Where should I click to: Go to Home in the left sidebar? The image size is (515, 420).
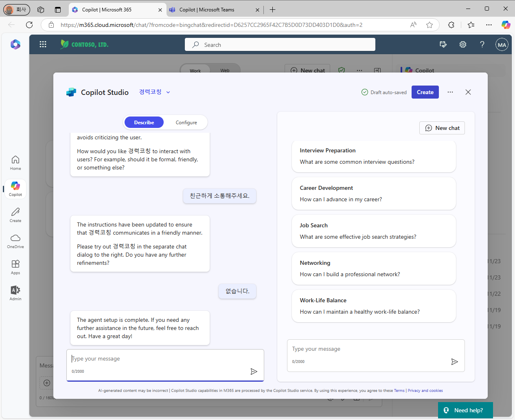point(15,163)
